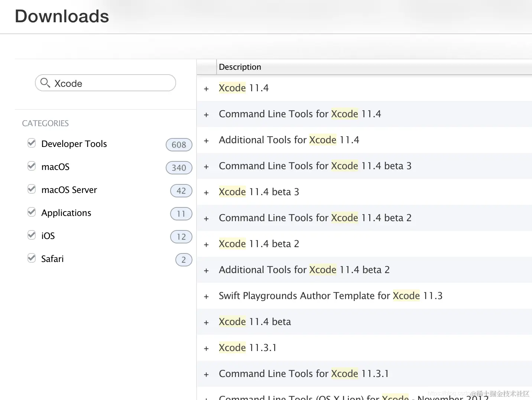The width and height of the screenshot is (532, 400).
Task: Expand Command Line Tools Xcode 11.4 beta 3
Action: pos(206,167)
